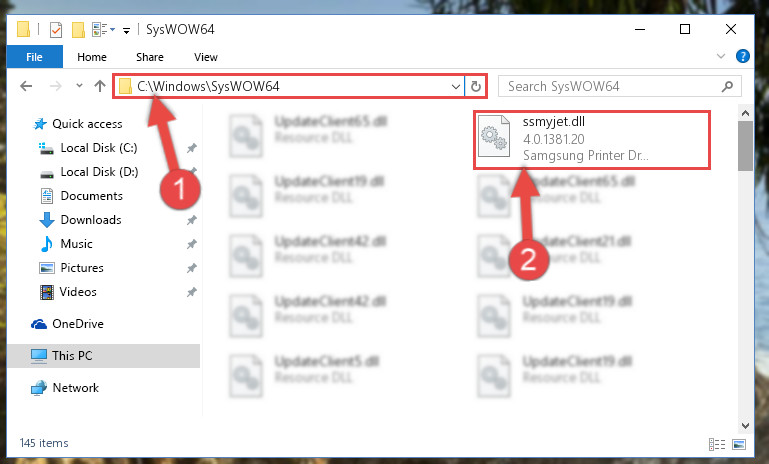The height and width of the screenshot is (464, 769).
Task: Go up one folder level
Action: tap(100, 86)
